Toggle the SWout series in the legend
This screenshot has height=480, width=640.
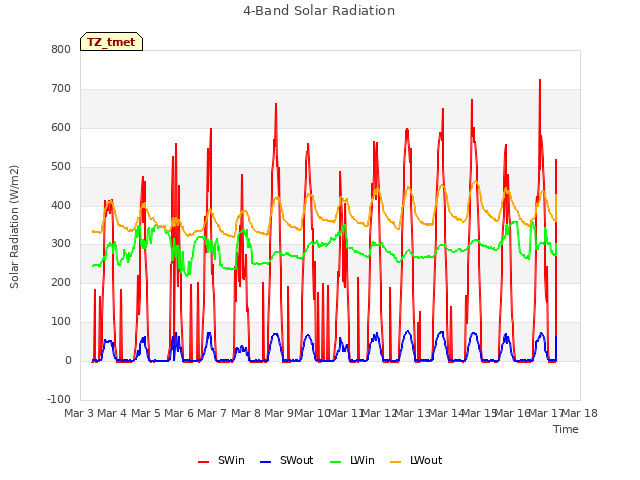pyautogui.click(x=287, y=460)
